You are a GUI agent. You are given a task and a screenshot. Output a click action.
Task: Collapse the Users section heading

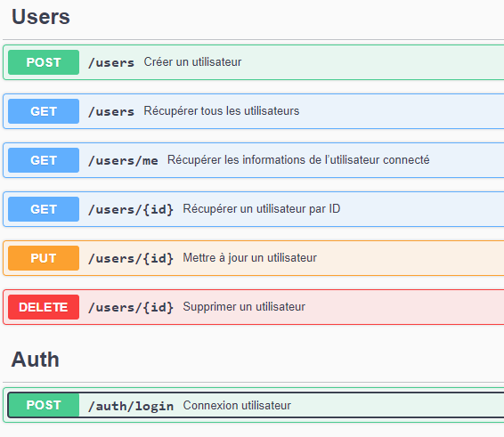(41, 16)
